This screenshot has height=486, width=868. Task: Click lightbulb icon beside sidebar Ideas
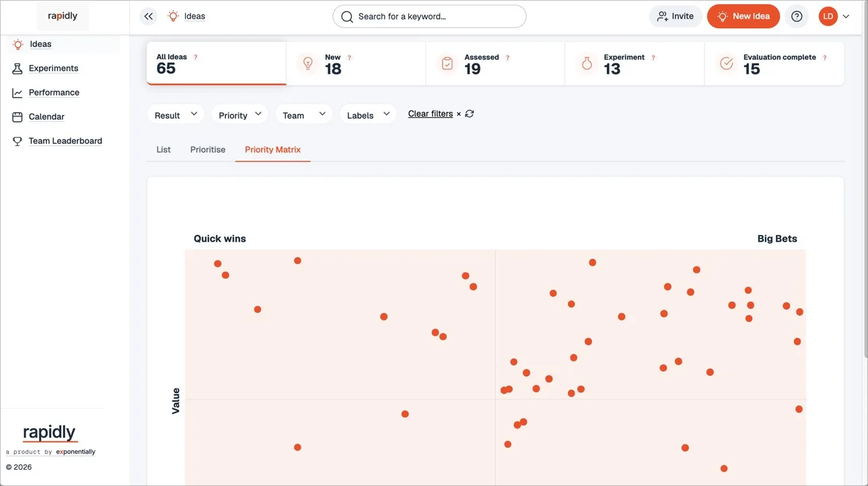coord(18,44)
